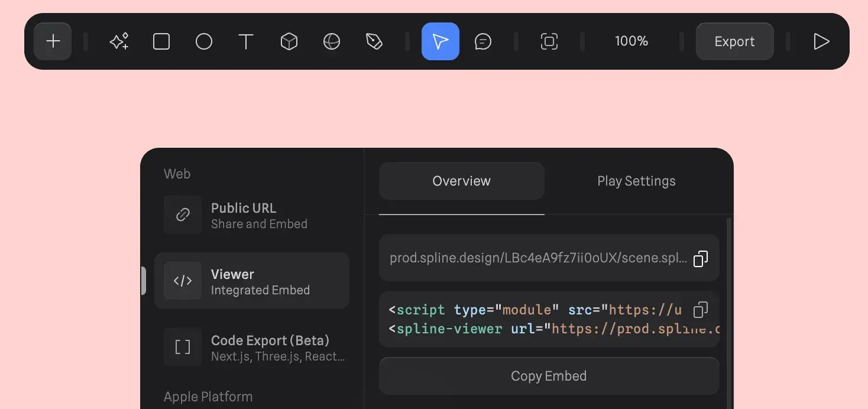Click the Copy Embed button
Image resolution: width=868 pixels, height=409 pixels.
[549, 376]
